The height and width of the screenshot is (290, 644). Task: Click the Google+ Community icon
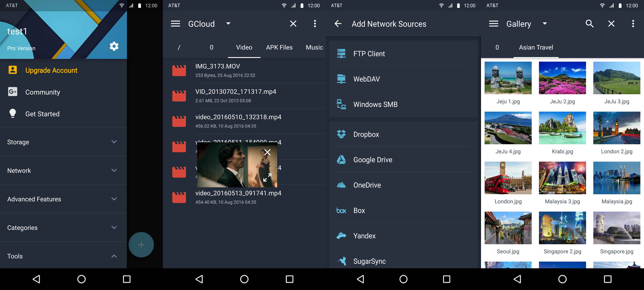coord(13,92)
